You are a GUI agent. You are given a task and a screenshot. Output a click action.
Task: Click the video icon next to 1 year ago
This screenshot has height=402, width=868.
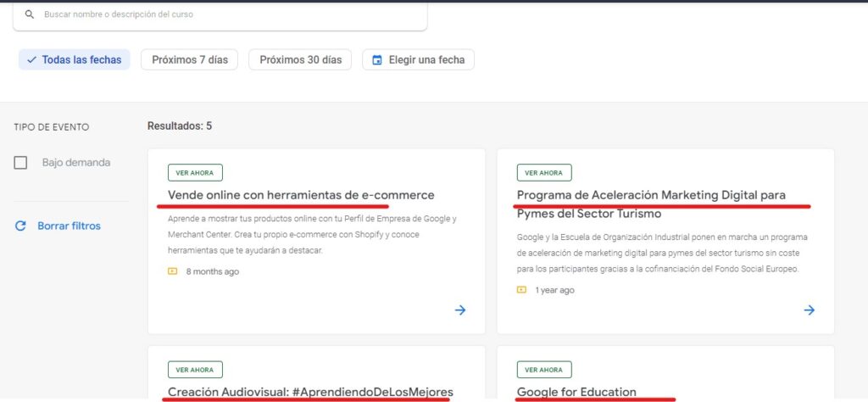[522, 290]
